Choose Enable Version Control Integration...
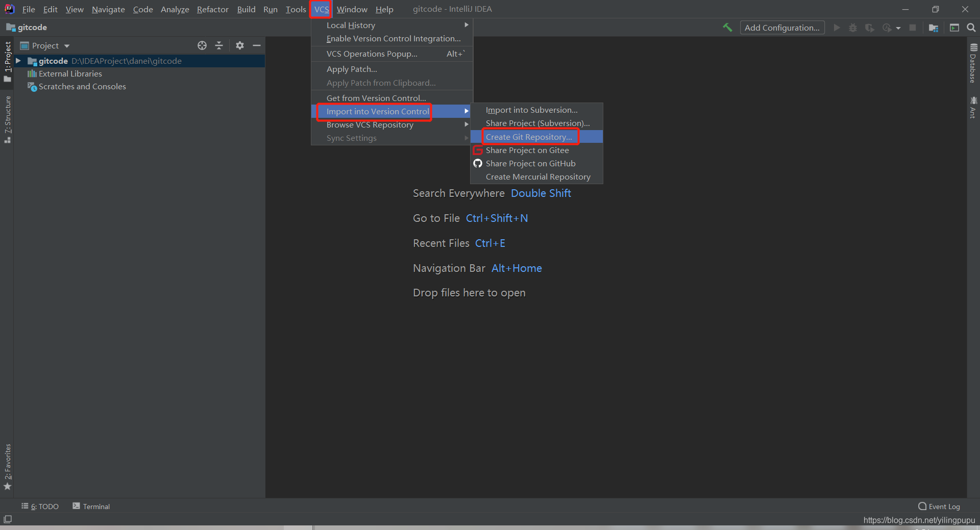Viewport: 980px width, 530px height. tap(392, 38)
